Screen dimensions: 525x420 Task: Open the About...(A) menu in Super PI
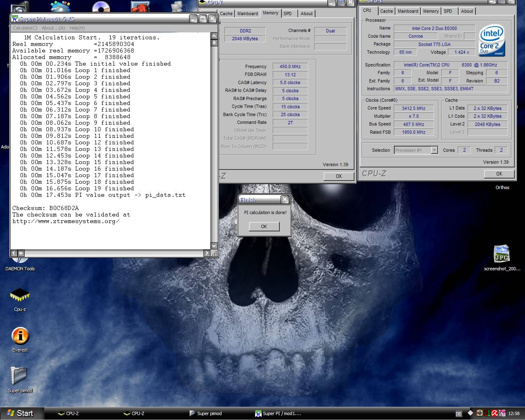point(53,28)
